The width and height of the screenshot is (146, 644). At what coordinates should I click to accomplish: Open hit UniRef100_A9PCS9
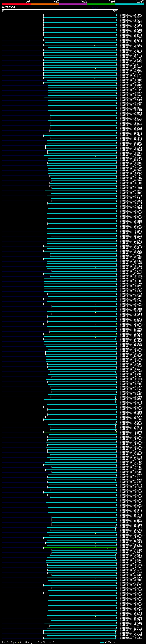click(131, 20)
